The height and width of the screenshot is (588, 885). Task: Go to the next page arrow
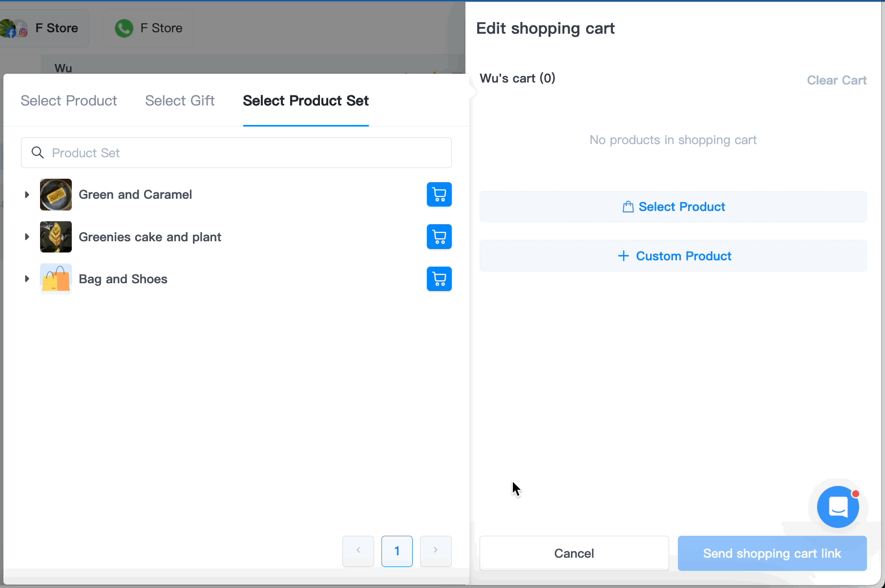click(x=436, y=551)
